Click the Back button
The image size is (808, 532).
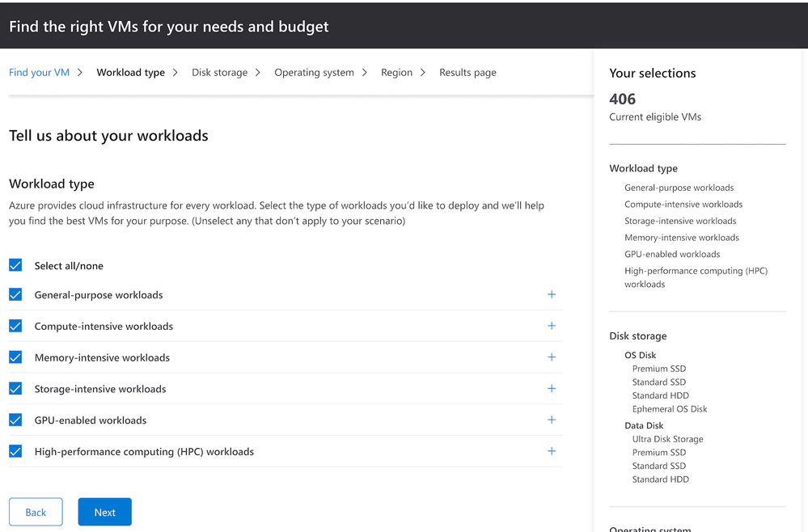[x=36, y=512]
